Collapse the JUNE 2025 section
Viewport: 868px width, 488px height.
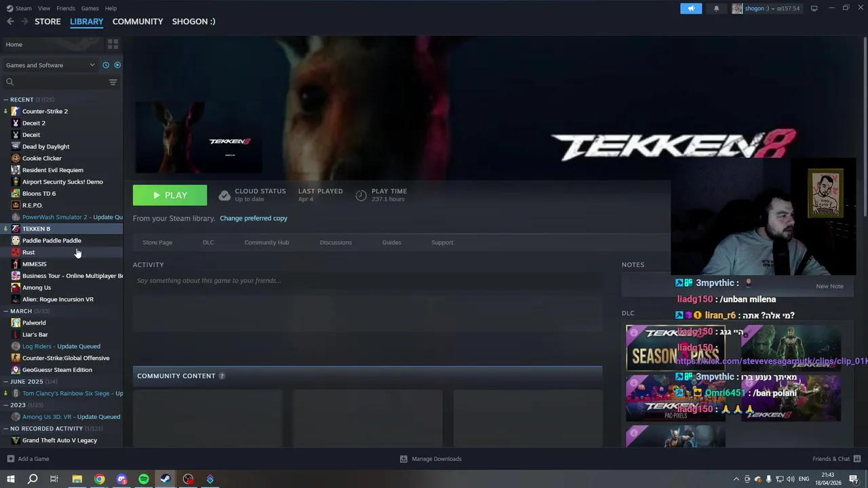point(5,382)
